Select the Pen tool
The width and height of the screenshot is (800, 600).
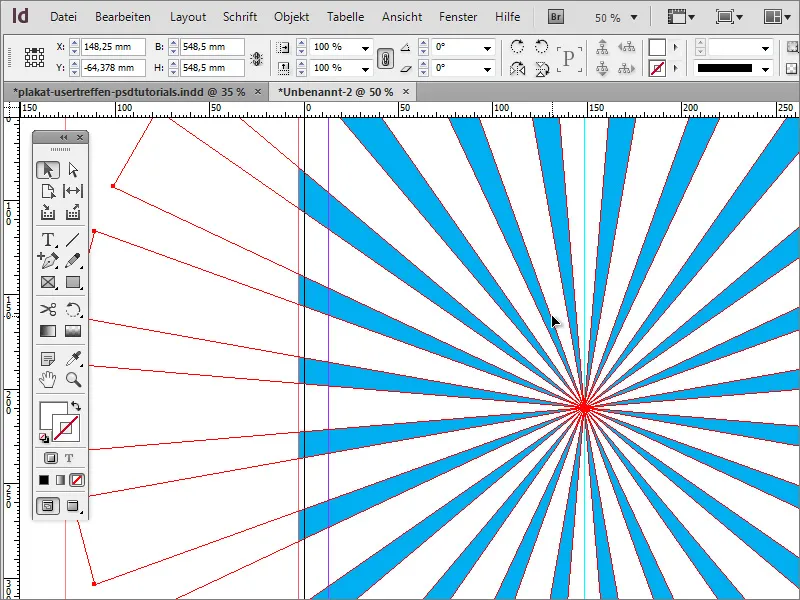(48, 261)
